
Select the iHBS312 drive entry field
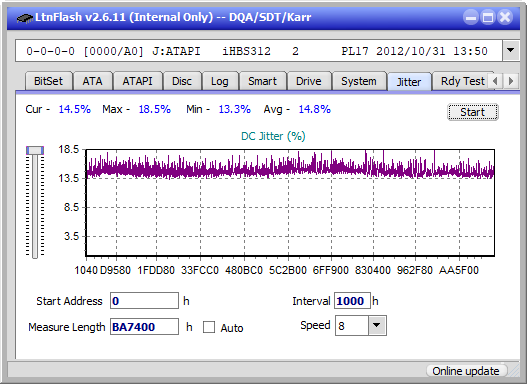tap(259, 51)
